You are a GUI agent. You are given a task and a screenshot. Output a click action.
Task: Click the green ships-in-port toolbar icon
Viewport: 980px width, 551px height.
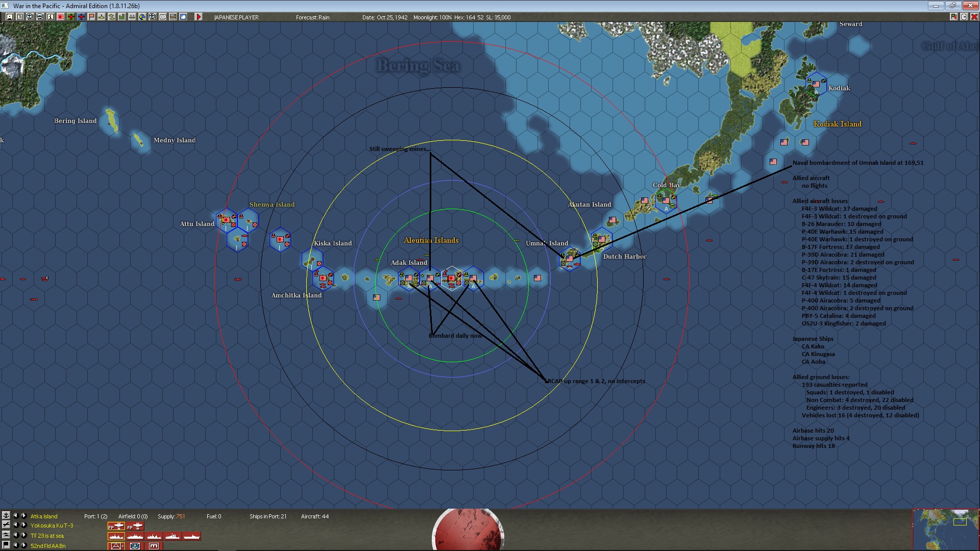coord(132,17)
